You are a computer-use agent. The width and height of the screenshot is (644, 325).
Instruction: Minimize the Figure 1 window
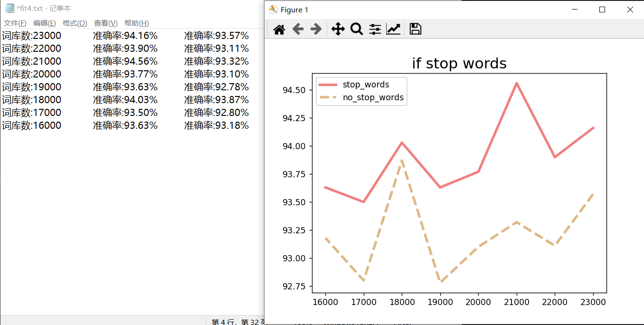click(575, 10)
